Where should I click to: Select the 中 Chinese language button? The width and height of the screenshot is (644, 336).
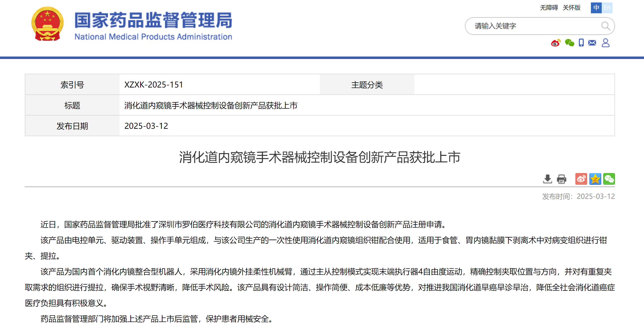click(596, 8)
